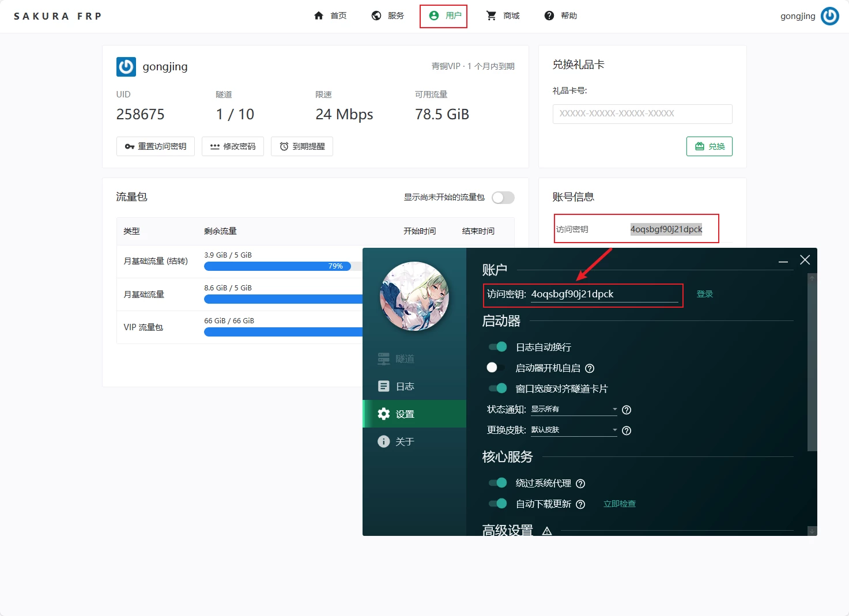Screen dimensions: 849x616
Task: Click the shopping cart store icon
Action: pos(491,16)
